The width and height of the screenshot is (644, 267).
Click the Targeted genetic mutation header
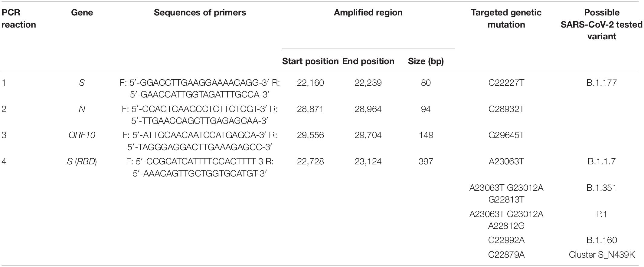point(506,18)
